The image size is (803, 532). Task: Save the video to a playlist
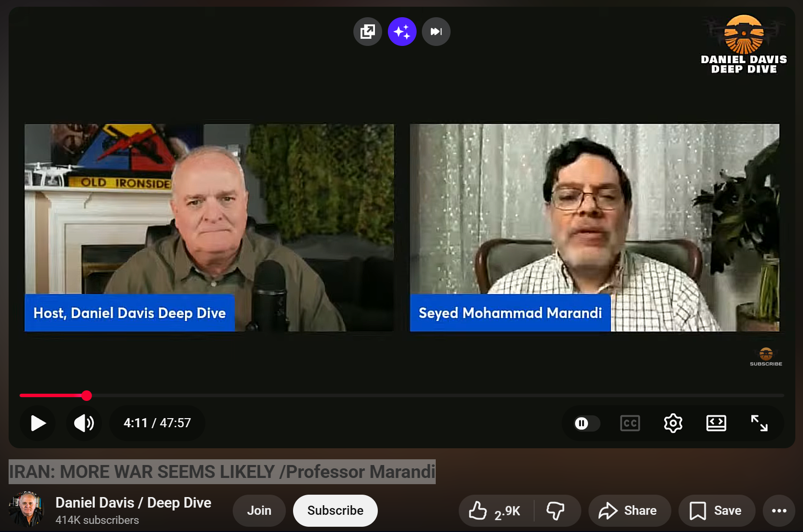(x=716, y=510)
